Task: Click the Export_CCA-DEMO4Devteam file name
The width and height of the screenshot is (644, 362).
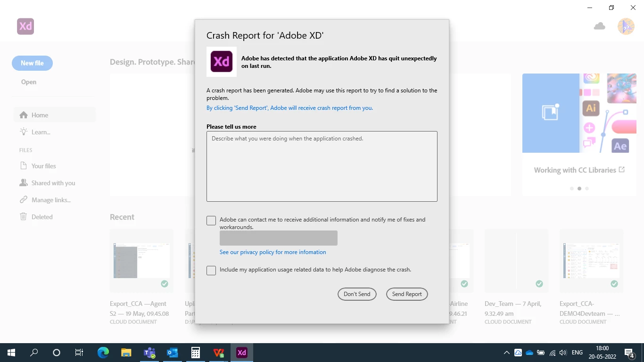Action: [590, 309]
